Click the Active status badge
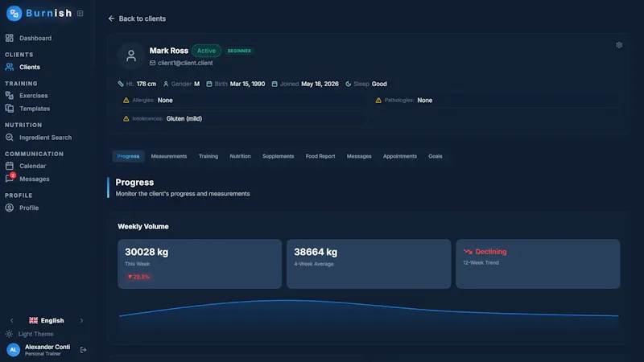 pos(206,51)
